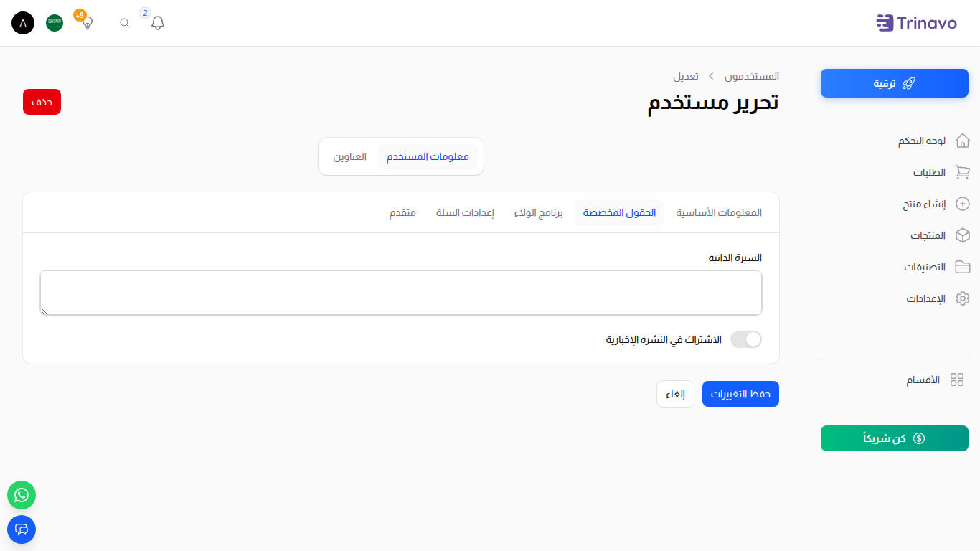This screenshot has width=980, height=551.
Task: Click the Trinavo logo
Action: click(916, 23)
